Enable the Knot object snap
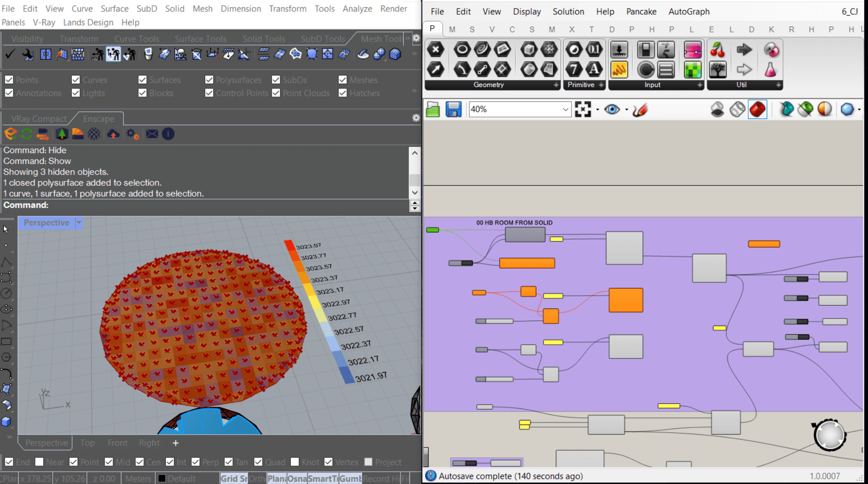 click(x=295, y=462)
